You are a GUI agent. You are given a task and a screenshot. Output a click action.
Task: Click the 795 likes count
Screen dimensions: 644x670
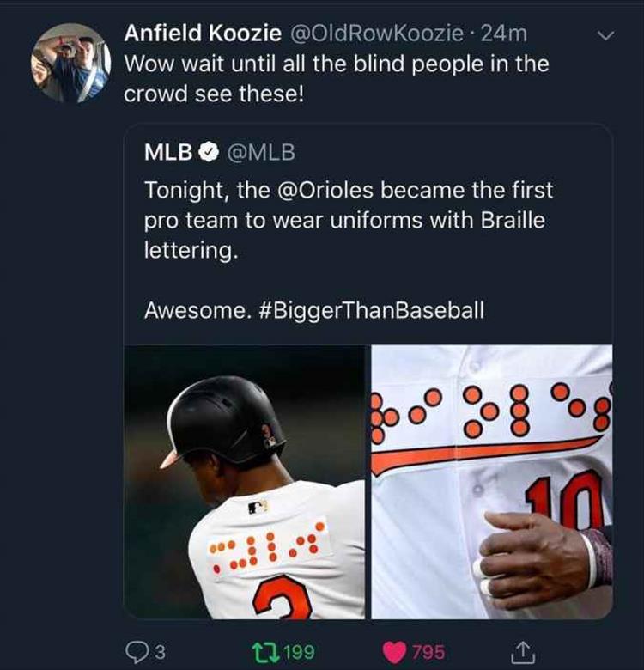(x=428, y=652)
